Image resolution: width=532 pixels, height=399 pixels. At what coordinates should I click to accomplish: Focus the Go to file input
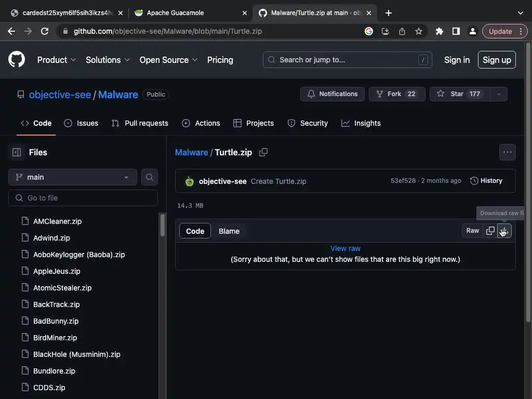tap(83, 198)
